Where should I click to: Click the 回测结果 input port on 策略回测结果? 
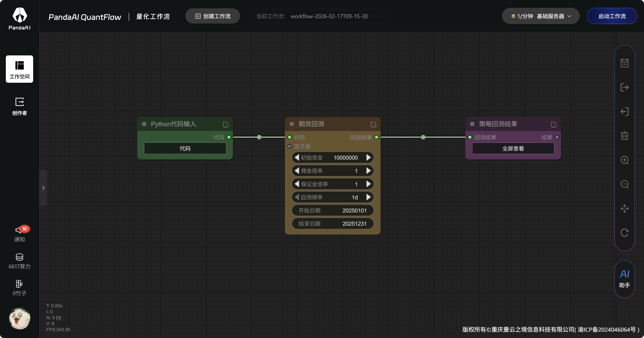point(470,137)
